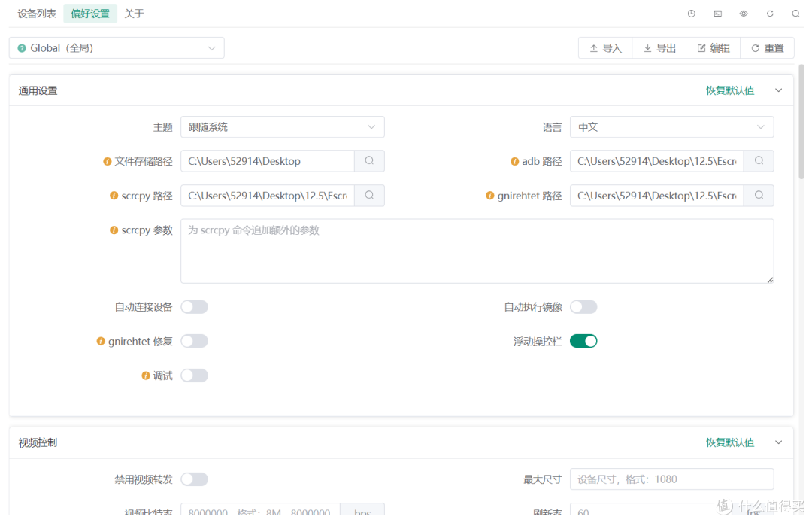Viewport: 812px width, 523px height.
Task: Open the 语言 language dropdown
Action: click(671, 127)
